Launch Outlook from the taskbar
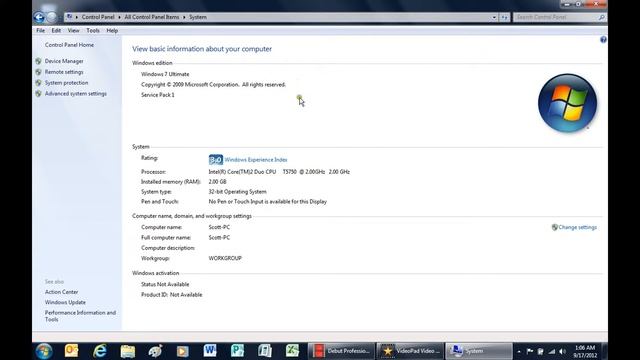This screenshot has height=360, width=640. point(71,351)
